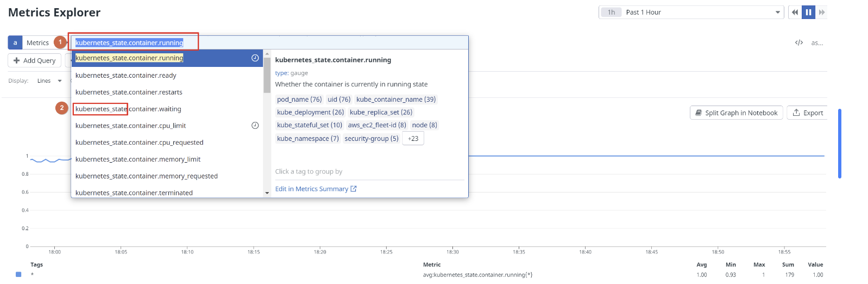This screenshot has width=868, height=284.
Task: Group by the kube_replica_set (26) tag
Action: pyautogui.click(x=381, y=112)
